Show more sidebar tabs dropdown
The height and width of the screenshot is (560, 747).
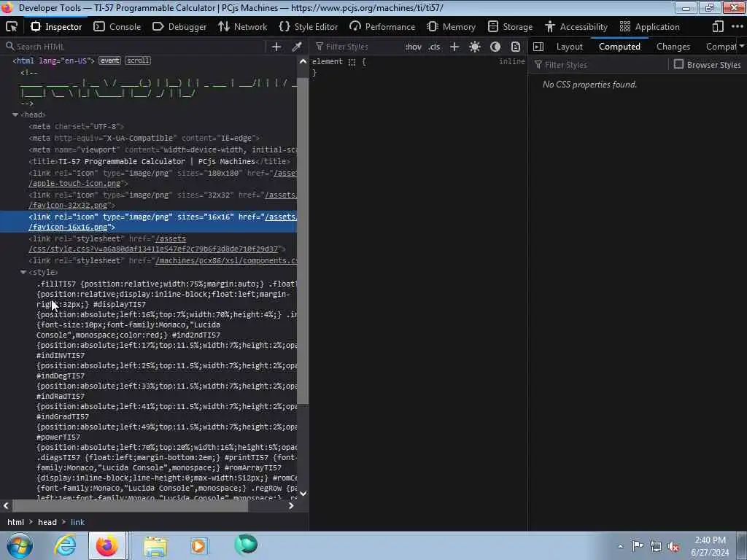pos(742,47)
